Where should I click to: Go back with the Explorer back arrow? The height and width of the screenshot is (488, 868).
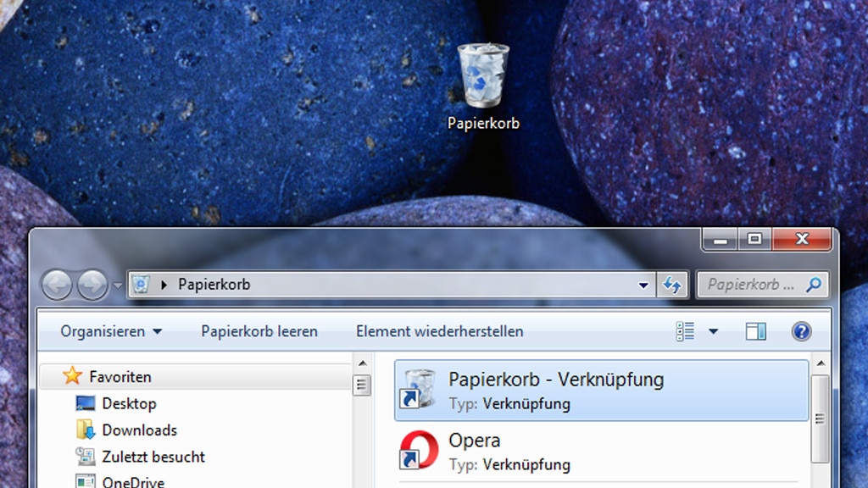click(x=57, y=285)
